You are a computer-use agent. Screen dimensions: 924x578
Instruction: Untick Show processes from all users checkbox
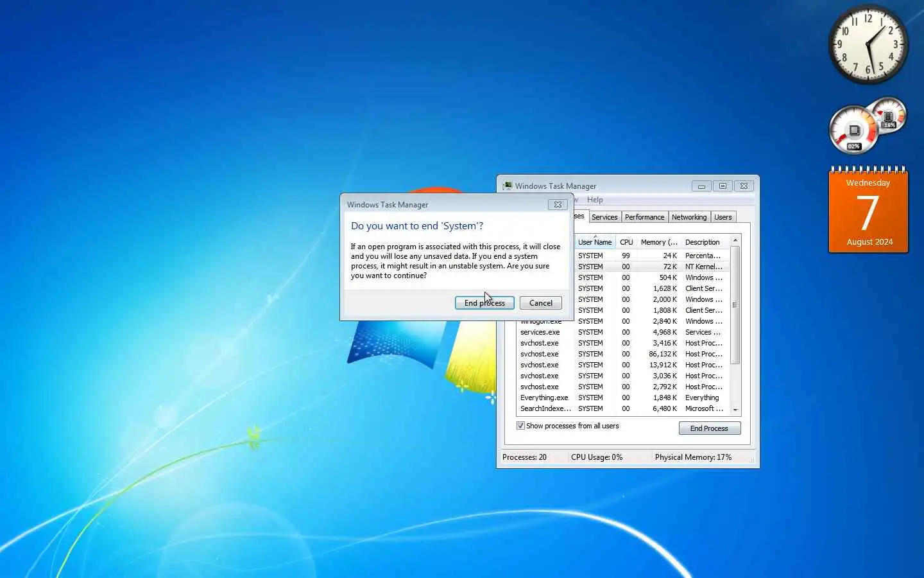point(521,426)
